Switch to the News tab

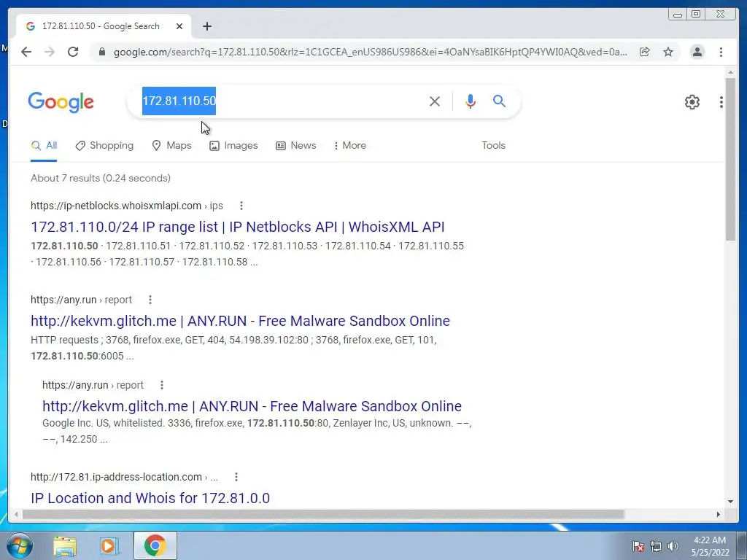point(296,146)
